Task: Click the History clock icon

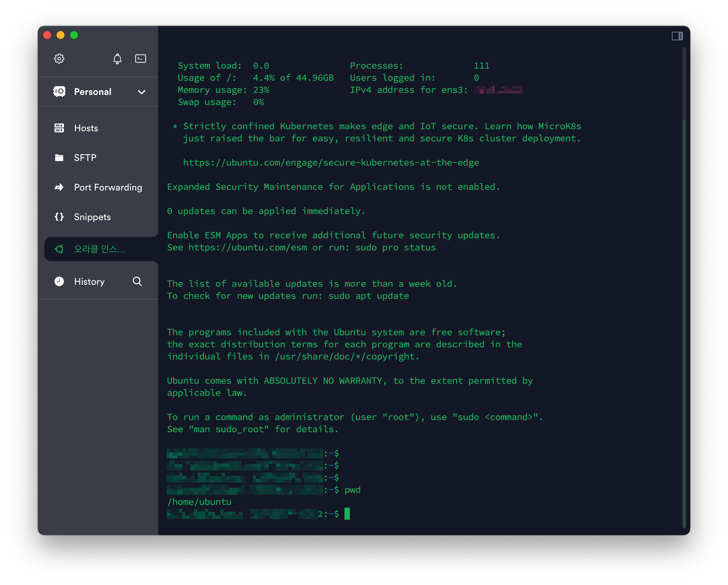Action: (59, 281)
